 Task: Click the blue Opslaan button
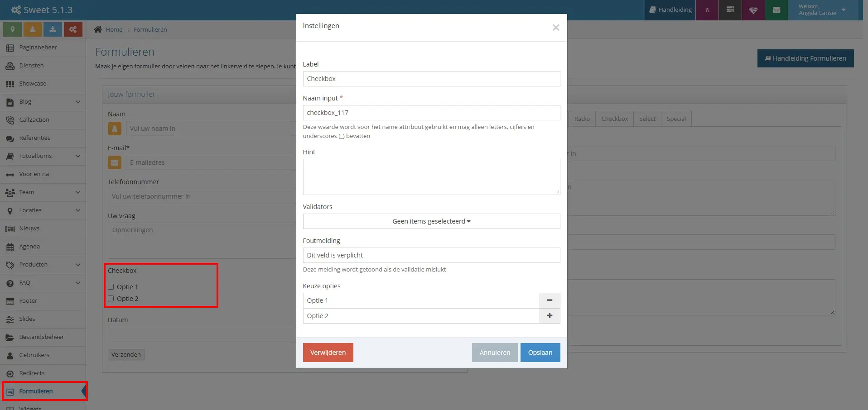[x=540, y=353]
